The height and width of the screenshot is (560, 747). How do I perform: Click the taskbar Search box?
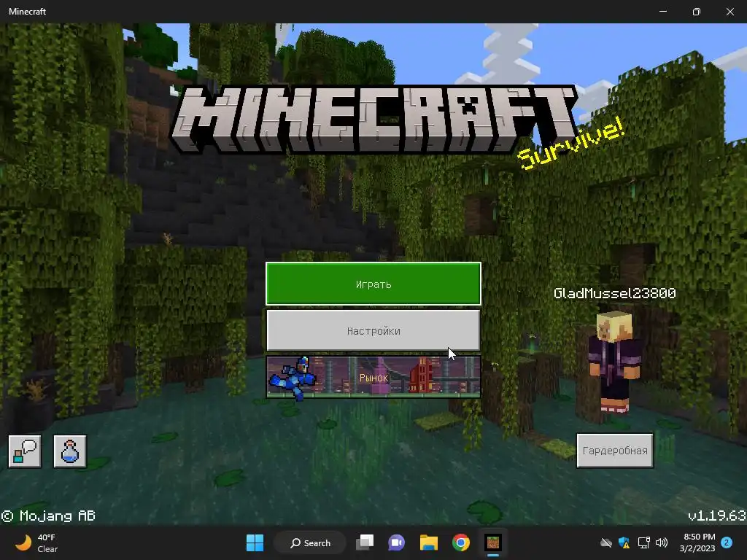(310, 542)
